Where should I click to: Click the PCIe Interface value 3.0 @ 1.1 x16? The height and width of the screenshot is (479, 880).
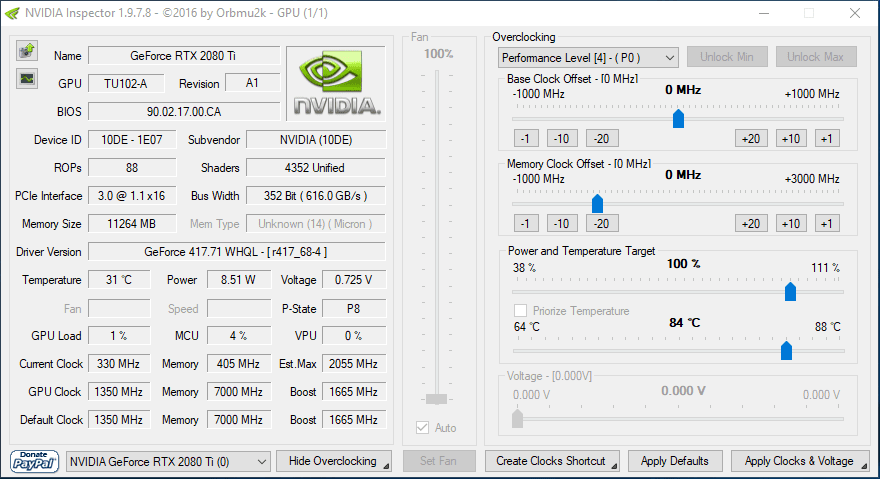coord(132,196)
